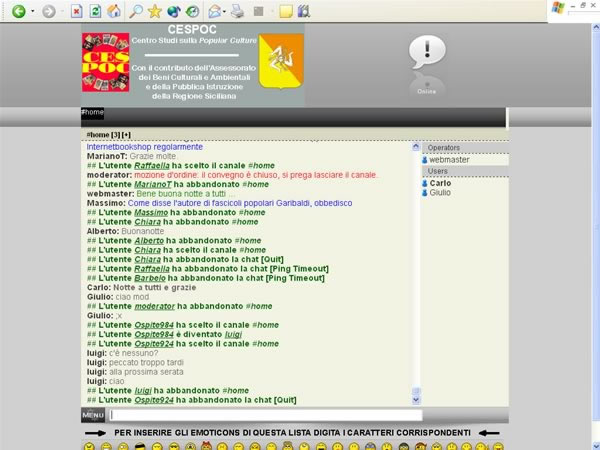Click luigi's 'peccato troppo tardi' message

pos(146,362)
